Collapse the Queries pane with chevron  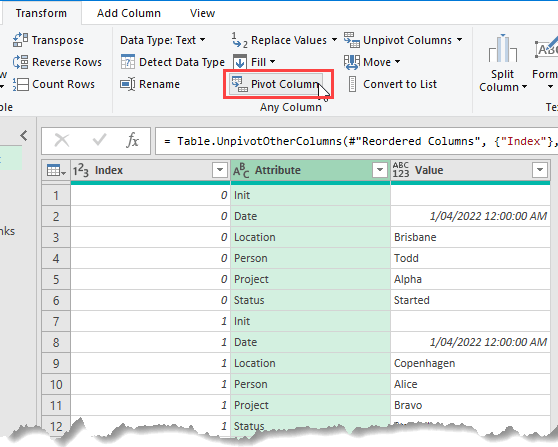pos(23,136)
